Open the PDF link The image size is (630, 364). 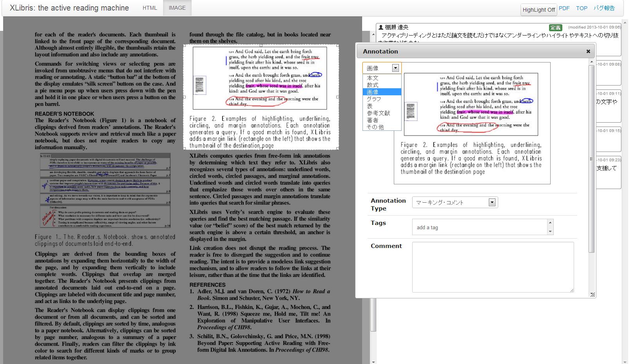coord(564,8)
